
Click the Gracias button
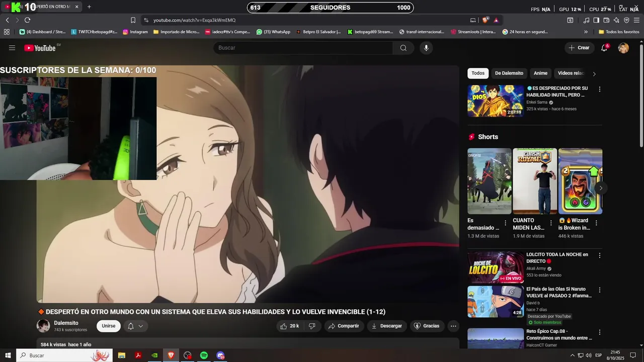point(427,326)
